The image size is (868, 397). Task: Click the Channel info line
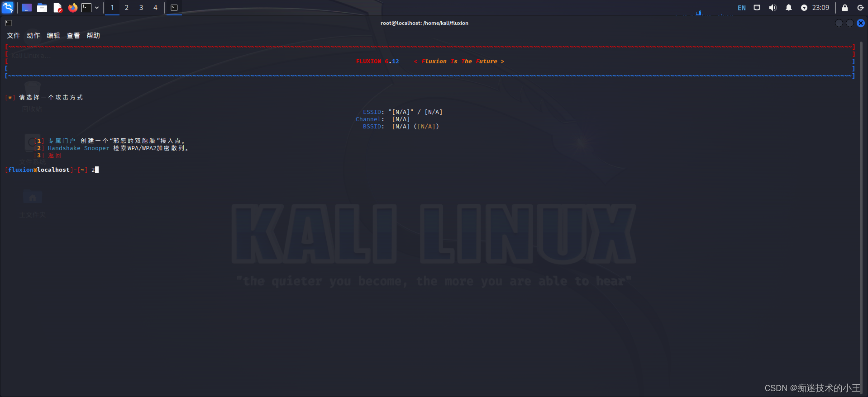[382, 119]
